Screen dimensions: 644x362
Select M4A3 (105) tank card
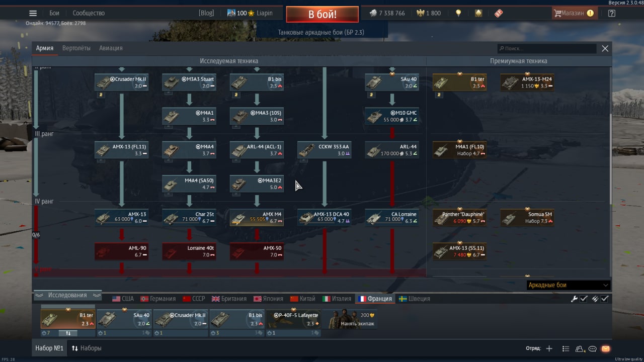(x=257, y=116)
